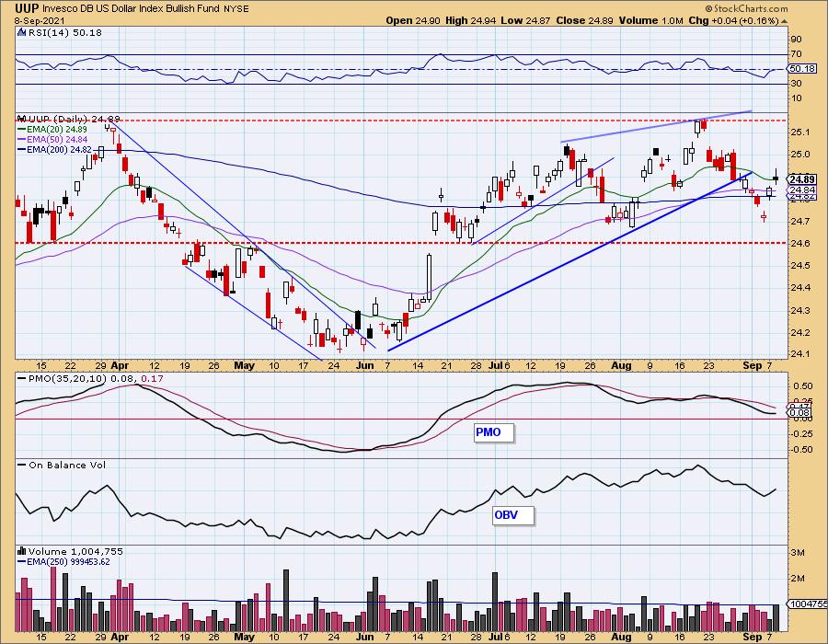Click the PMO(35,20,10) legend label

[x=67, y=379]
